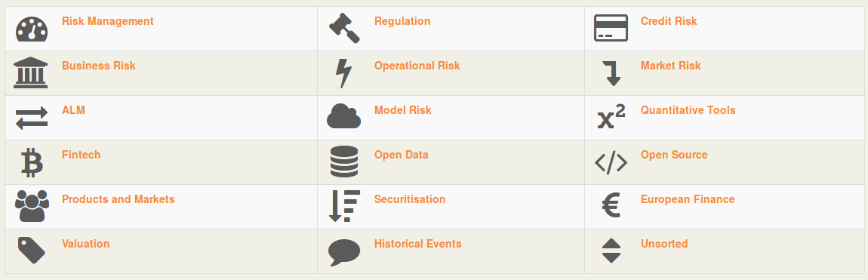Click the gavel icon for Regulation
The height and width of the screenshot is (280, 868).
pyautogui.click(x=344, y=28)
